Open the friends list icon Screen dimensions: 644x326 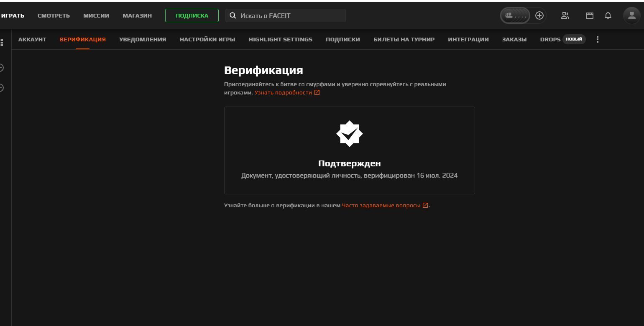point(565,15)
